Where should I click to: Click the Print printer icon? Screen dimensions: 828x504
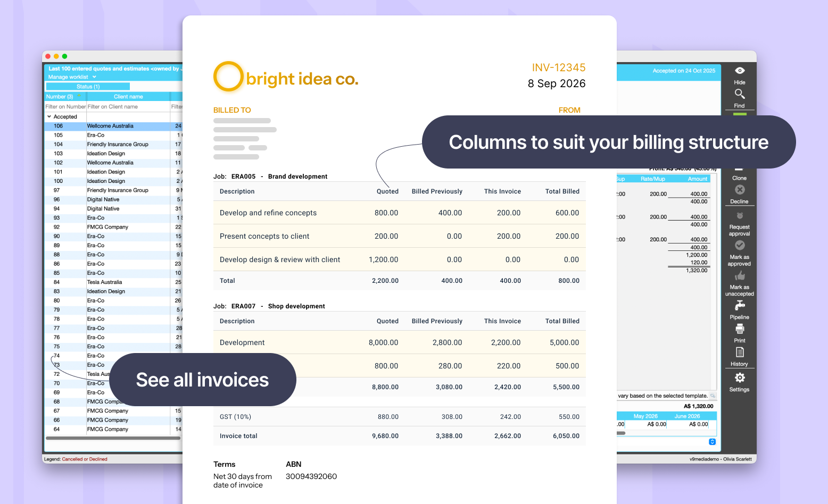coord(740,329)
